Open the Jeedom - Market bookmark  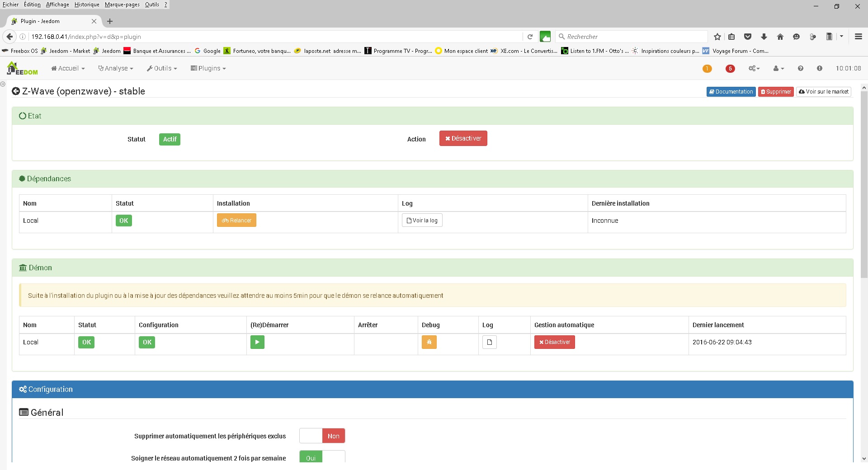pos(66,51)
